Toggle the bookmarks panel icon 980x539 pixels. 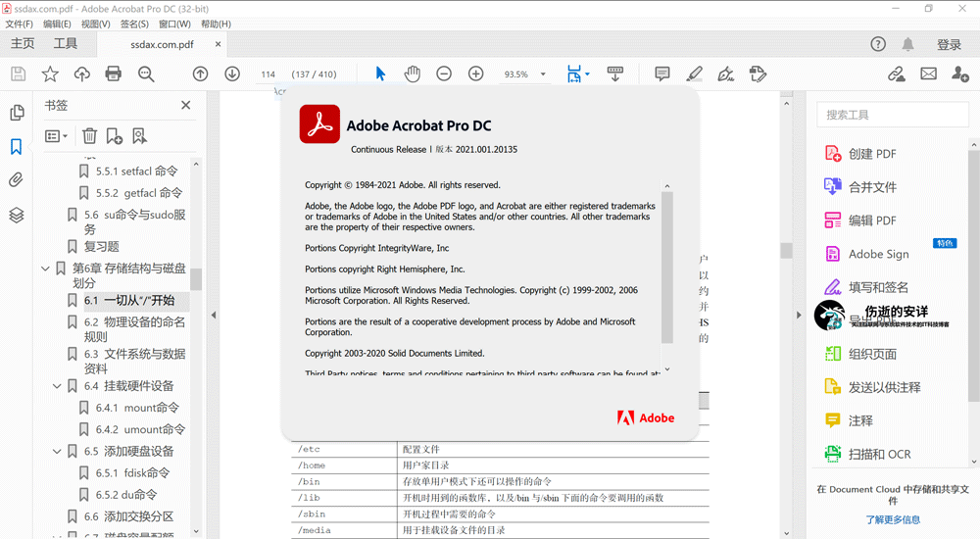coord(17,146)
